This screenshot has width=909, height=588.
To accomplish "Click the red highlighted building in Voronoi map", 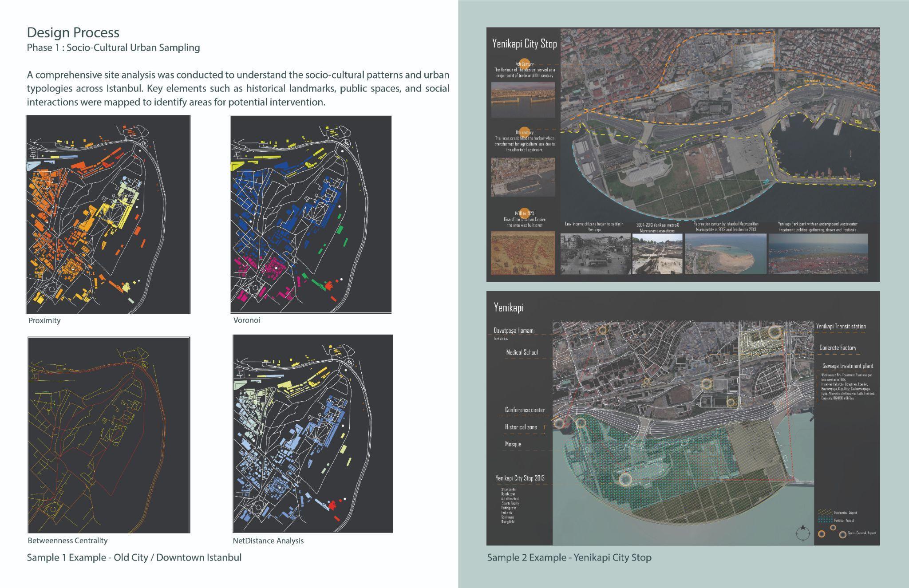I will 329,285.
